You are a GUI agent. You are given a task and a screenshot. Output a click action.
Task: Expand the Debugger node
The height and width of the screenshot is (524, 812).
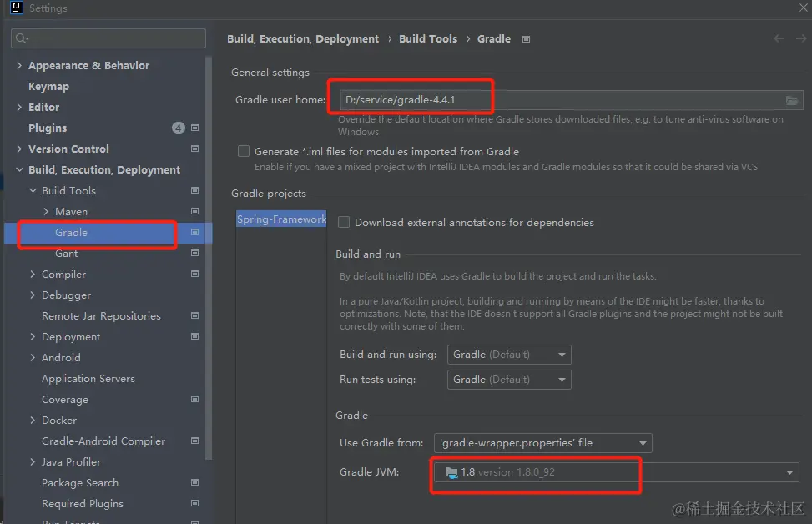click(x=33, y=295)
